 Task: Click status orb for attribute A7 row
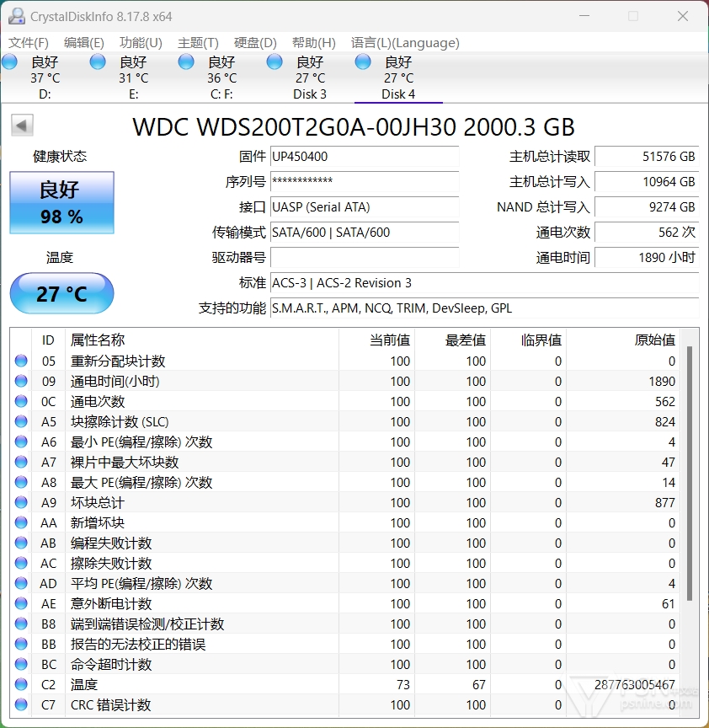point(21,462)
